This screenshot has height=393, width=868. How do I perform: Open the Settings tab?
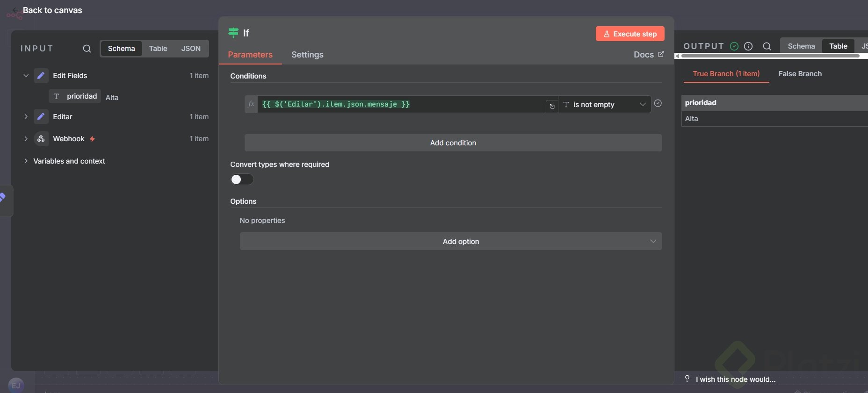(307, 55)
